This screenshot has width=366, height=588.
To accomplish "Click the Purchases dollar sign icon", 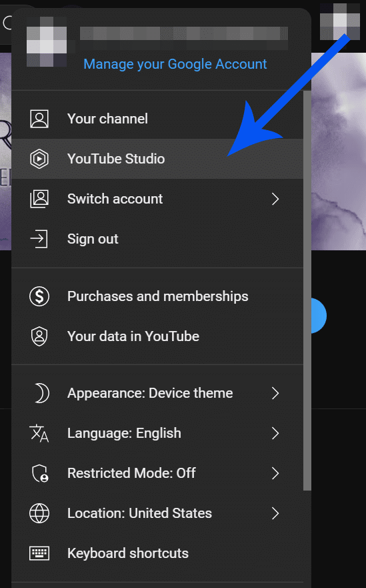I will tap(39, 296).
